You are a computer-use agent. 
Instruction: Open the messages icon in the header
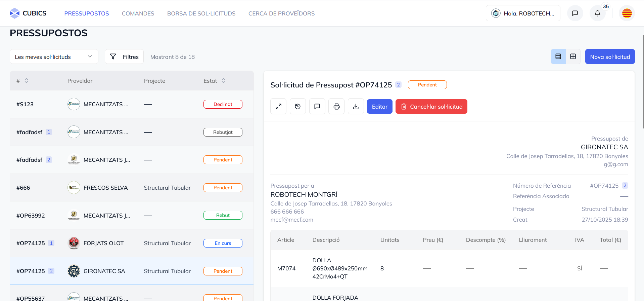point(575,13)
